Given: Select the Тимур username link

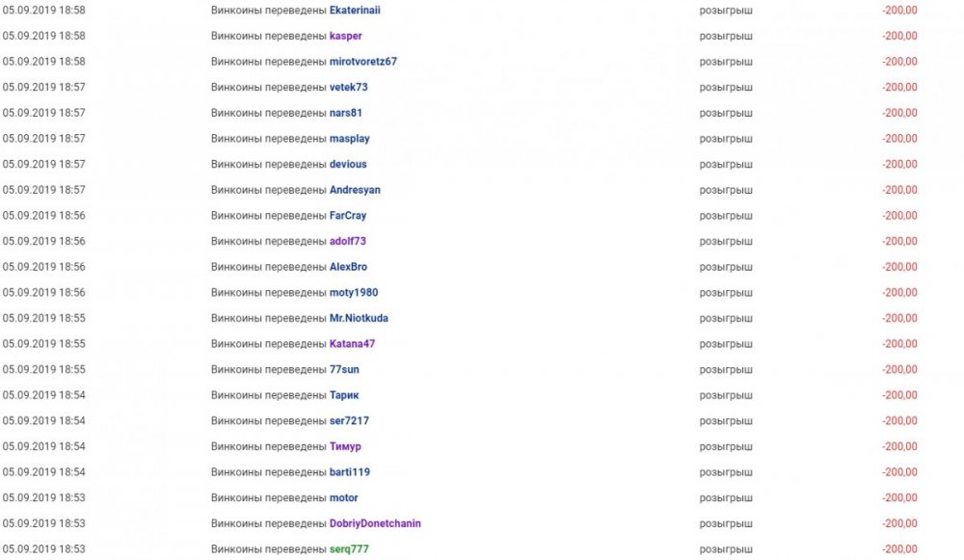Looking at the screenshot, I should coord(345,447).
